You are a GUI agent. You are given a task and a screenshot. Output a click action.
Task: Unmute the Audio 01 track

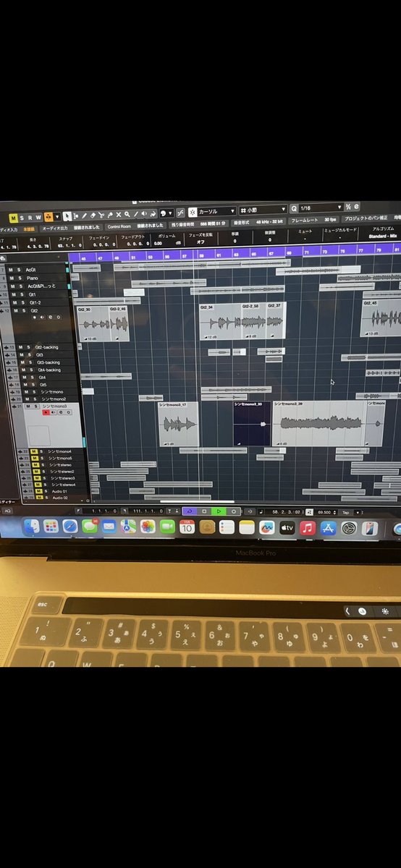(38, 491)
